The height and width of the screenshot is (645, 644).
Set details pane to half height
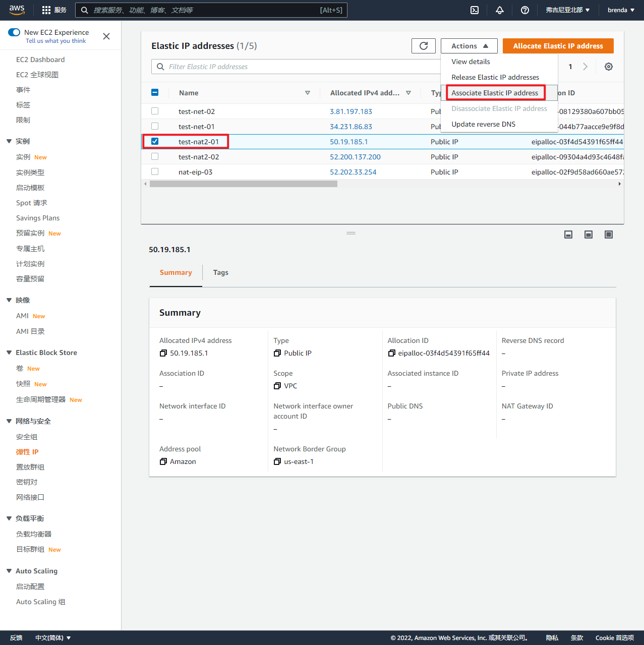pyautogui.click(x=589, y=234)
